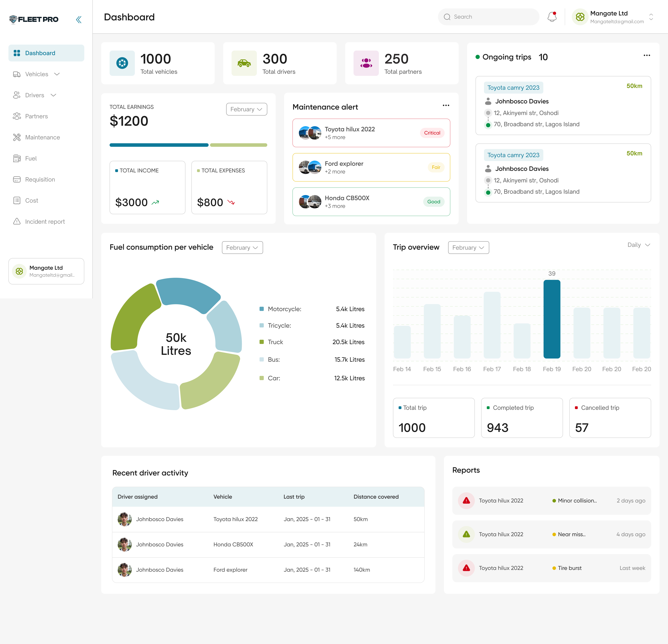Open the Ford explorer Fair alert card

pos(371,167)
